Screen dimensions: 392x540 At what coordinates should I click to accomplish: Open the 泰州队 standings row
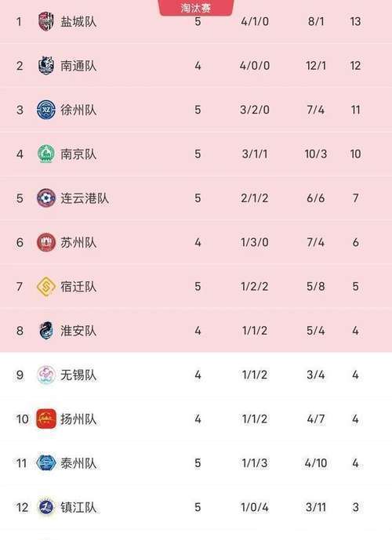196,463
